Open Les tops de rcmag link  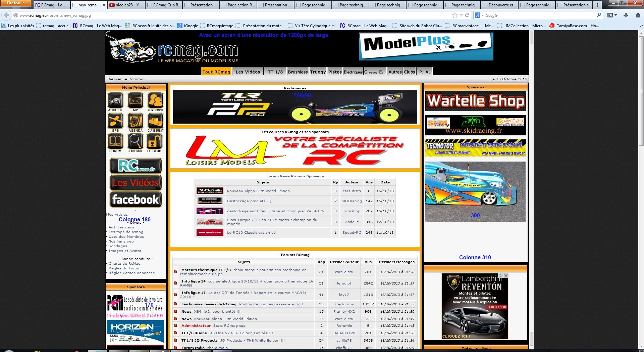tap(126, 232)
